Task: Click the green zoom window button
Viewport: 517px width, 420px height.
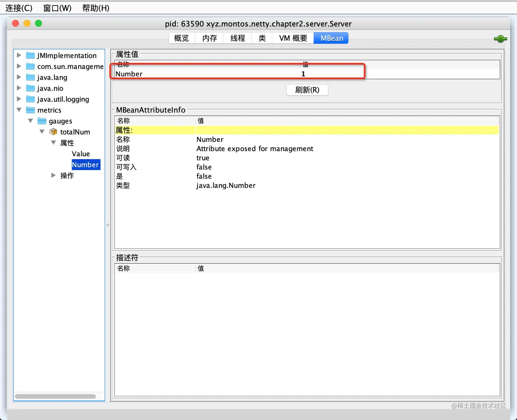Action: 39,23
